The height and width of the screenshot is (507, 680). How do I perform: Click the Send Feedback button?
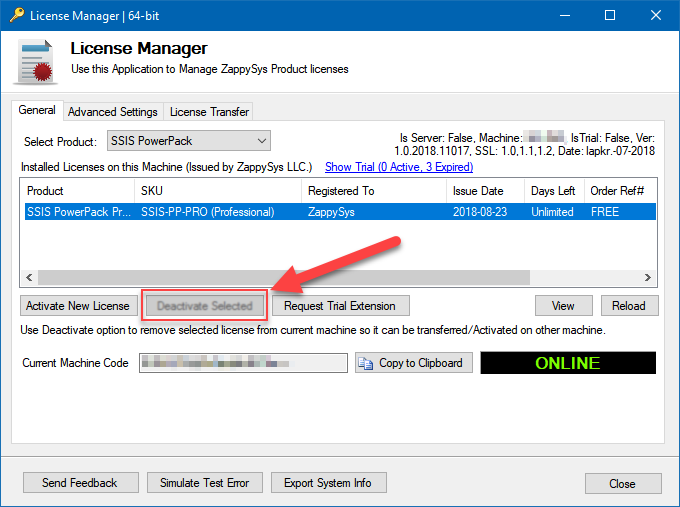(x=81, y=483)
